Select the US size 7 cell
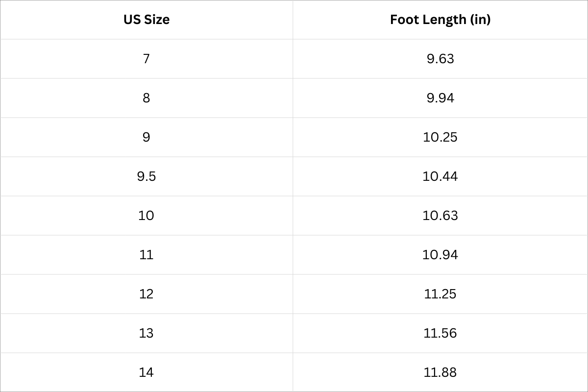The width and height of the screenshot is (588, 392). point(147,59)
